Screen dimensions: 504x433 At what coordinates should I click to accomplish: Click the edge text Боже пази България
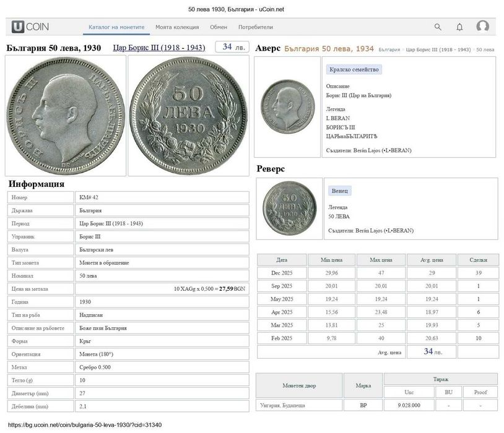pyautogui.click(x=103, y=328)
